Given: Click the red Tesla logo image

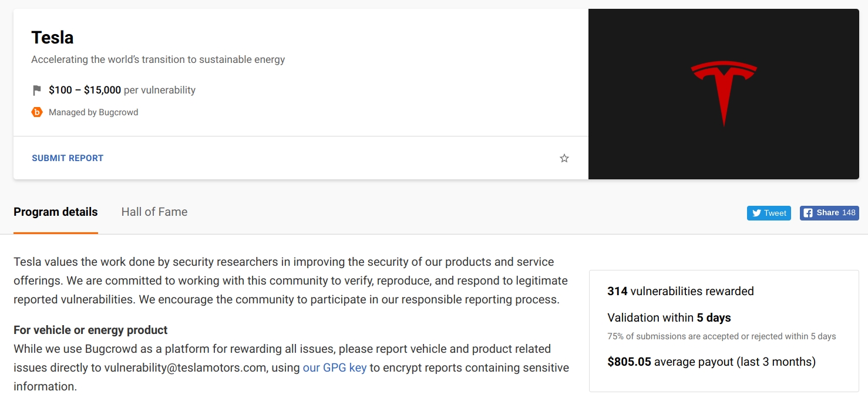Looking at the screenshot, I should (724, 94).
